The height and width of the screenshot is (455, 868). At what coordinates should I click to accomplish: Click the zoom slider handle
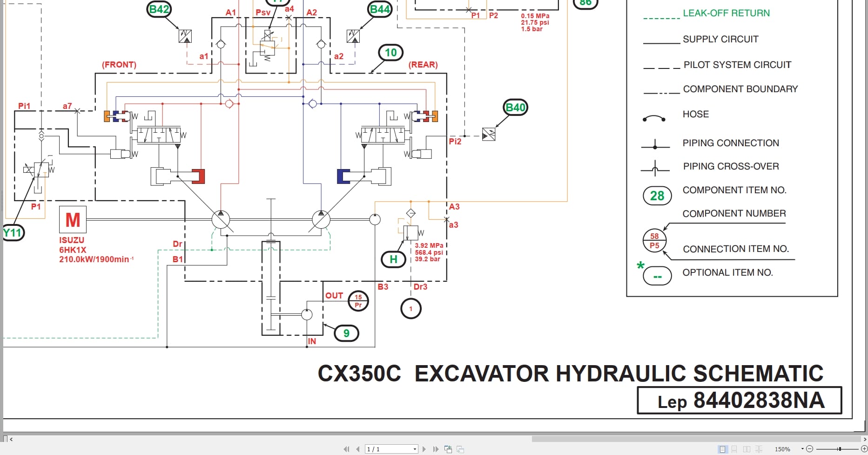pyautogui.click(x=839, y=448)
